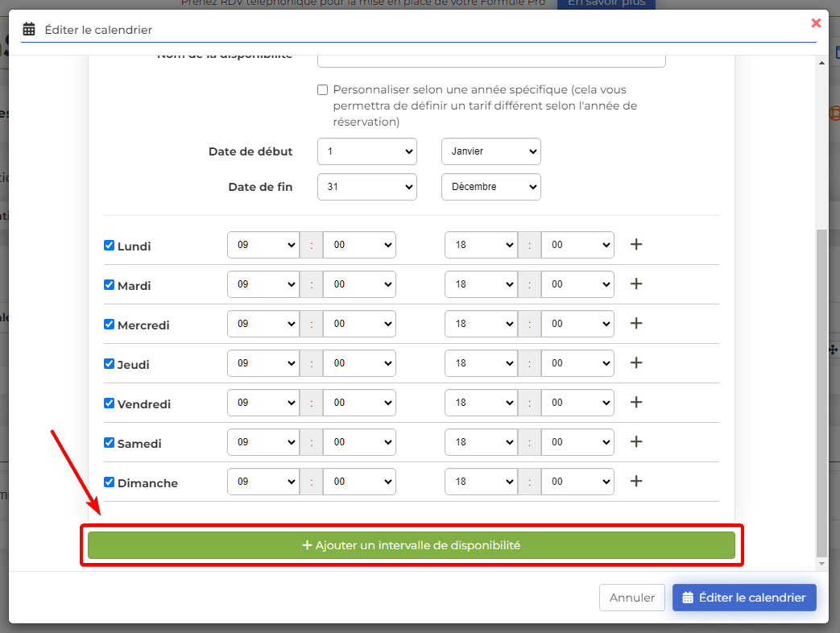Add a time slot for Mardi
Viewport: 840px width, 633px height.
coord(635,283)
